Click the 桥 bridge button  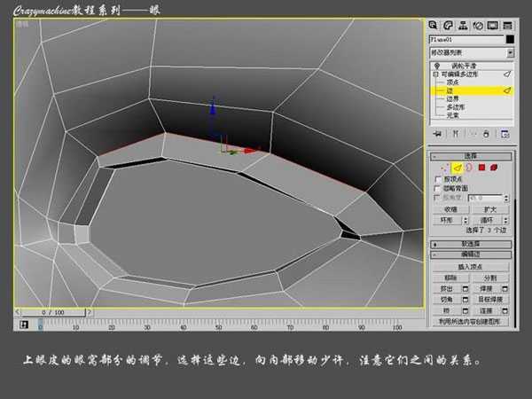coord(447,310)
